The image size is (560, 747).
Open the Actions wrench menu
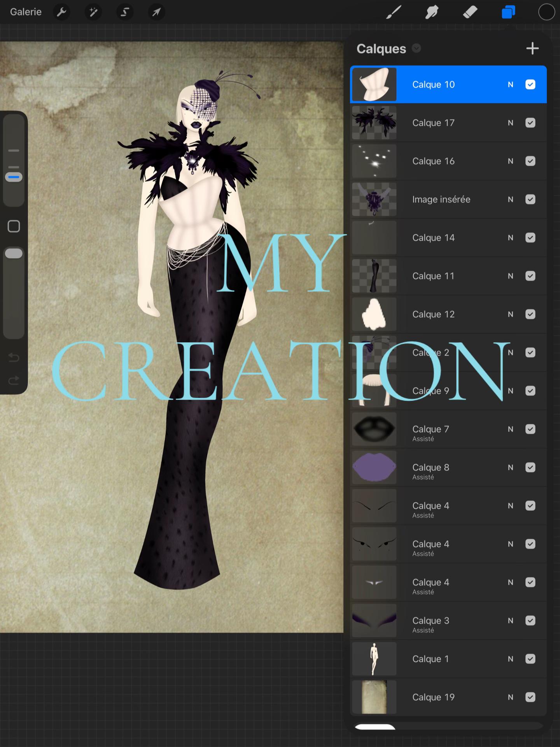tap(61, 12)
